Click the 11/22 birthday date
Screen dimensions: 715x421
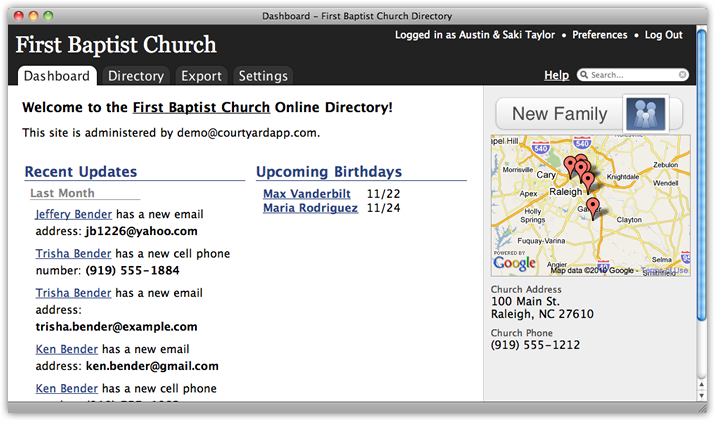pyautogui.click(x=383, y=194)
